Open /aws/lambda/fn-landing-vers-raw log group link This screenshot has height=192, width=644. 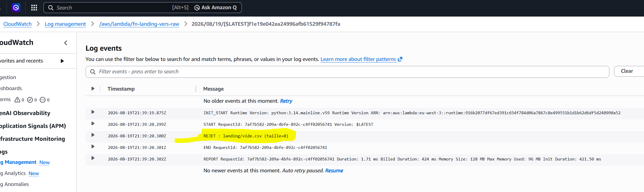pos(139,24)
